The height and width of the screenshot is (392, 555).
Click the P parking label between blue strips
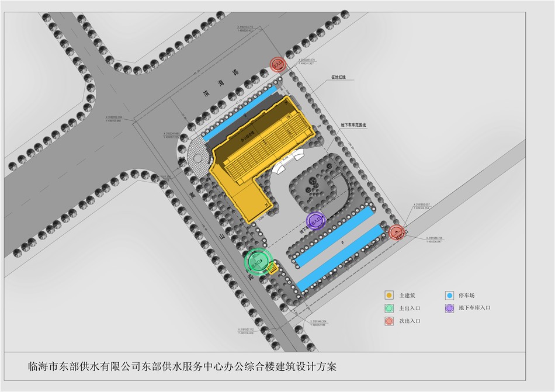(x=342, y=241)
